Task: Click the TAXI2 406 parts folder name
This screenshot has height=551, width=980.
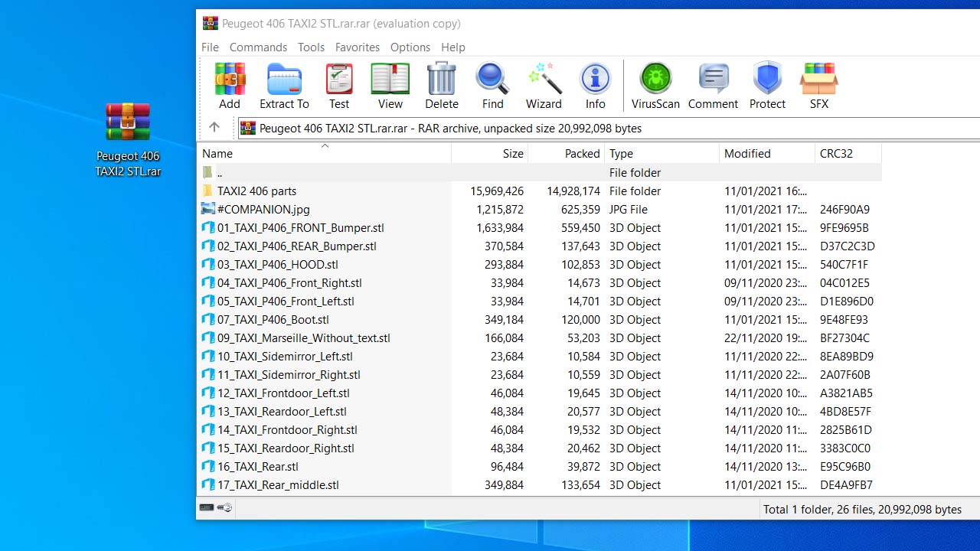Action: point(256,191)
